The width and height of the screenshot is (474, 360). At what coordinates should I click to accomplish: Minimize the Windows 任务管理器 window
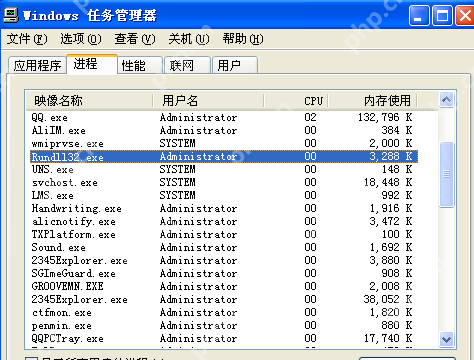click(x=419, y=16)
